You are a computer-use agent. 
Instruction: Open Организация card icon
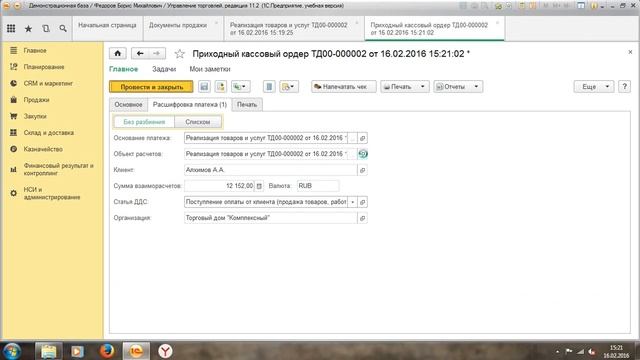[362, 218]
